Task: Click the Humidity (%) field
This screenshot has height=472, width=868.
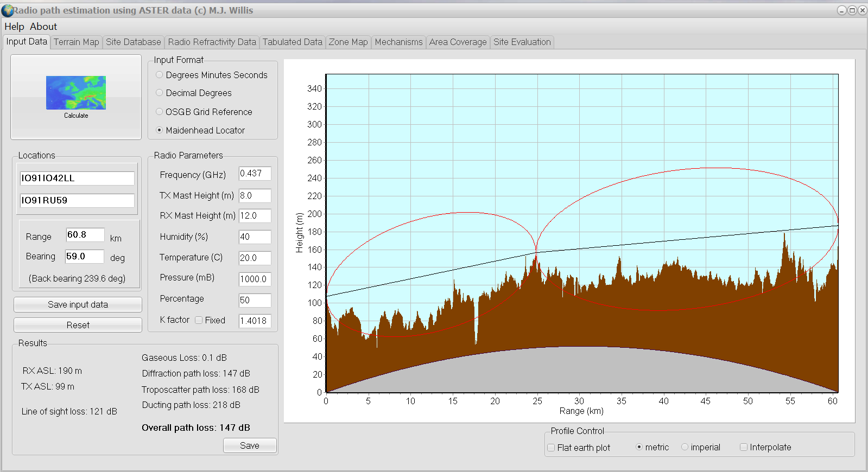Action: 255,237
